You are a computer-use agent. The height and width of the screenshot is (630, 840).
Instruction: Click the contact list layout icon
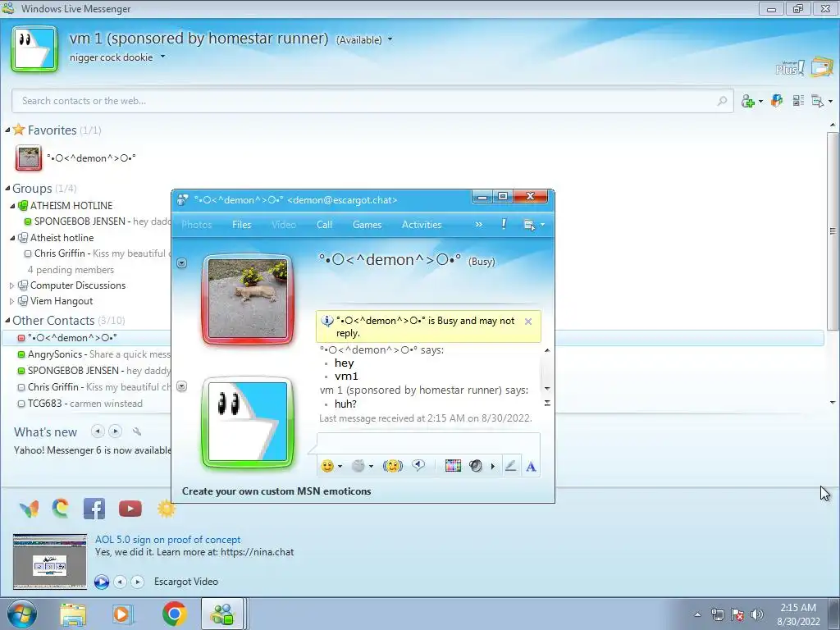pos(798,100)
